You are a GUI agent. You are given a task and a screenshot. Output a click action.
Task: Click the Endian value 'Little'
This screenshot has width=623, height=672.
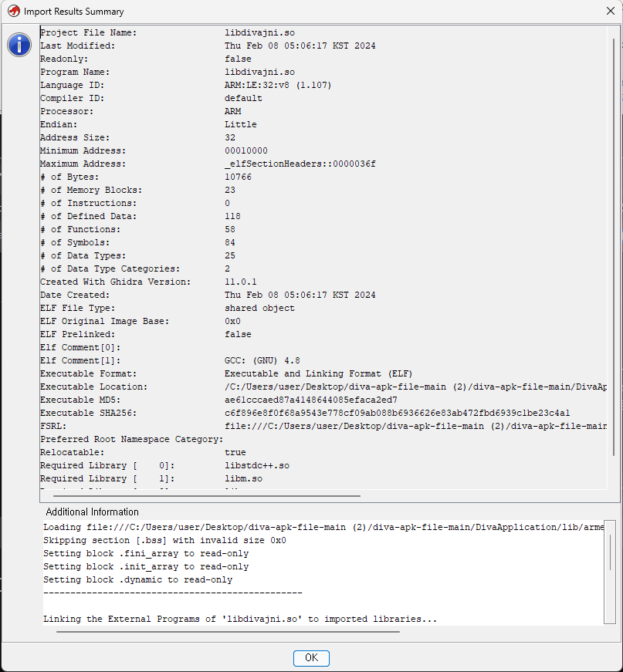pyautogui.click(x=241, y=124)
